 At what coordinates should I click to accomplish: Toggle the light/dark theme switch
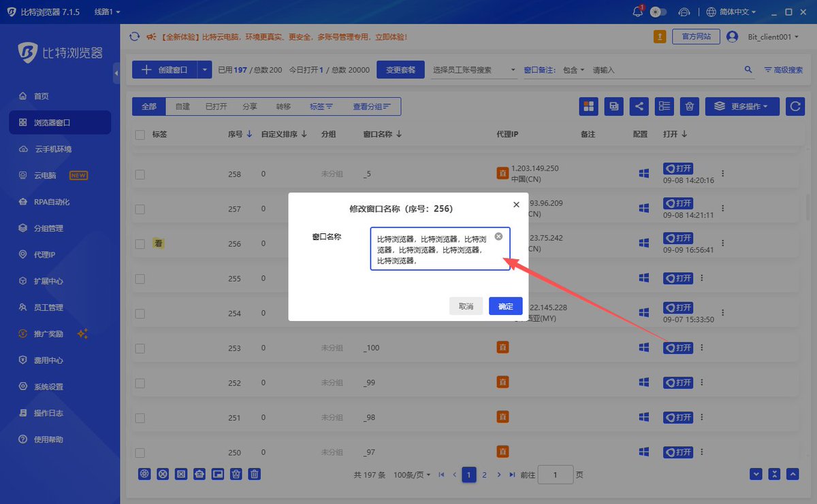(x=658, y=12)
